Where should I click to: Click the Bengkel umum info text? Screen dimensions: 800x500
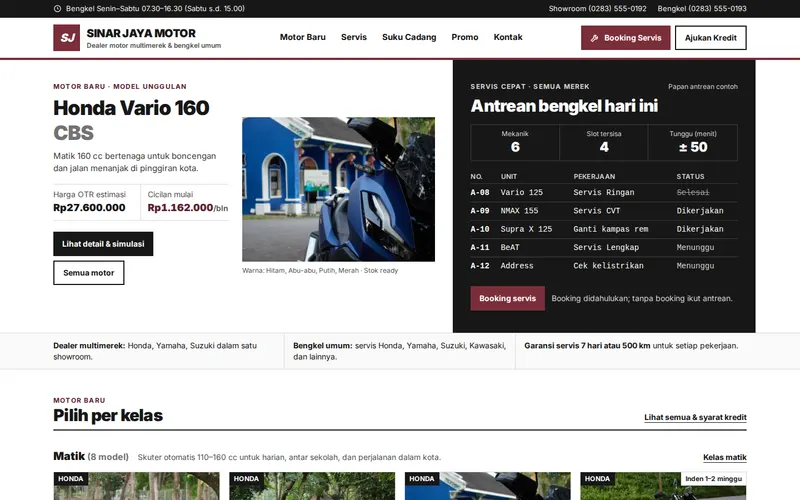pos(399,351)
